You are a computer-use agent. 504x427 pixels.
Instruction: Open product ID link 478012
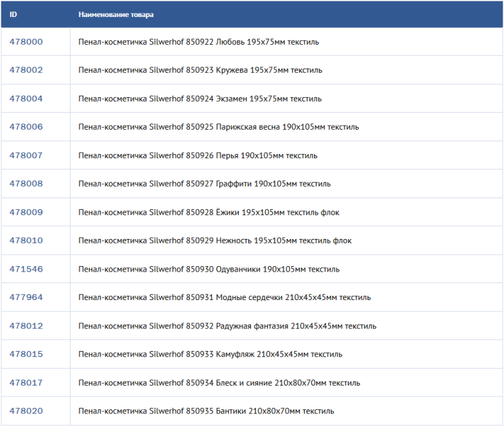pos(26,326)
